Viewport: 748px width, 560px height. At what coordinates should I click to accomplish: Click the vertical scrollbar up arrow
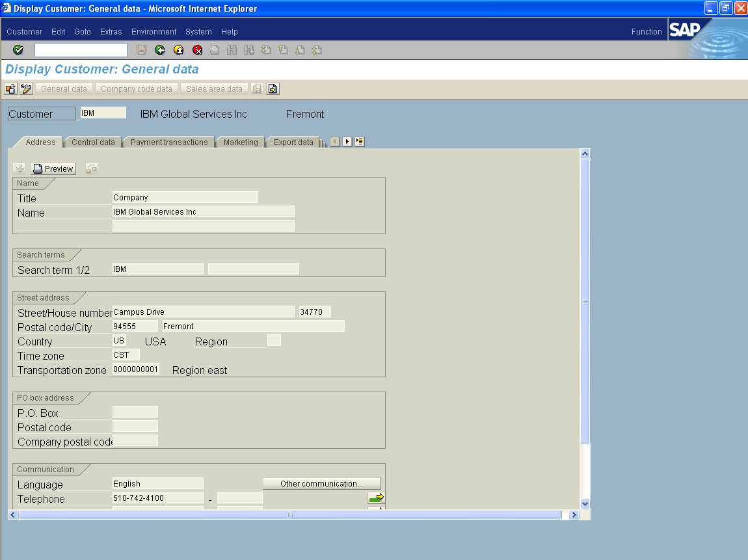coord(585,153)
